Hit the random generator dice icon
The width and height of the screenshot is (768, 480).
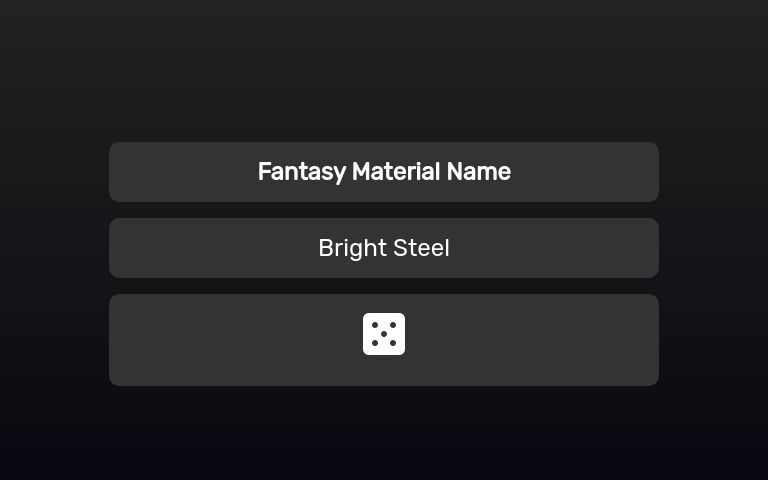point(384,334)
